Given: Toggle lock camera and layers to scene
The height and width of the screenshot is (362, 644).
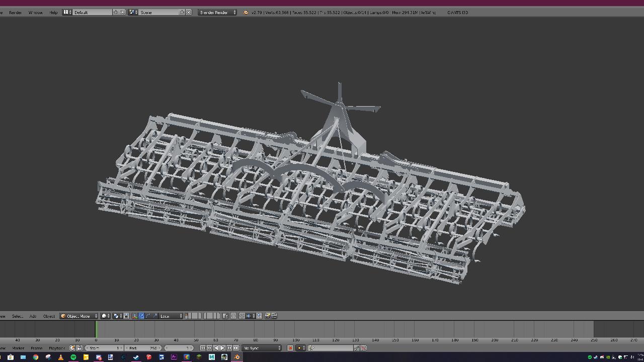Looking at the screenshot, I should [225, 316].
